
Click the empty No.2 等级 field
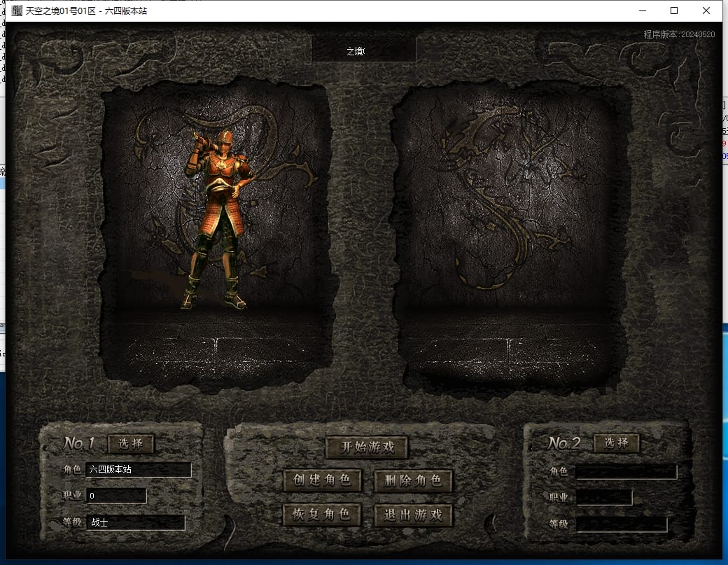coord(621,524)
